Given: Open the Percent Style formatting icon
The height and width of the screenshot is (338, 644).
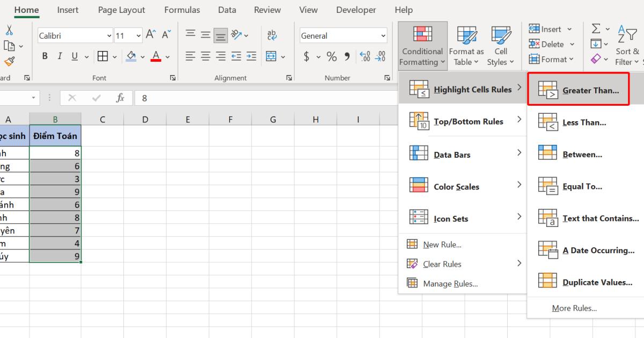Looking at the screenshot, I should (x=332, y=56).
